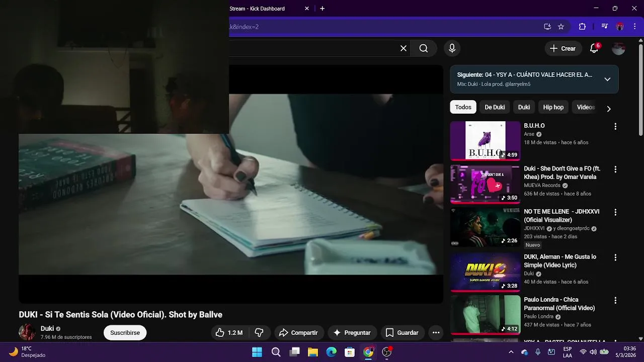The width and height of the screenshot is (644, 362).
Task: Open YouTube notifications bell
Action: pyautogui.click(x=594, y=48)
